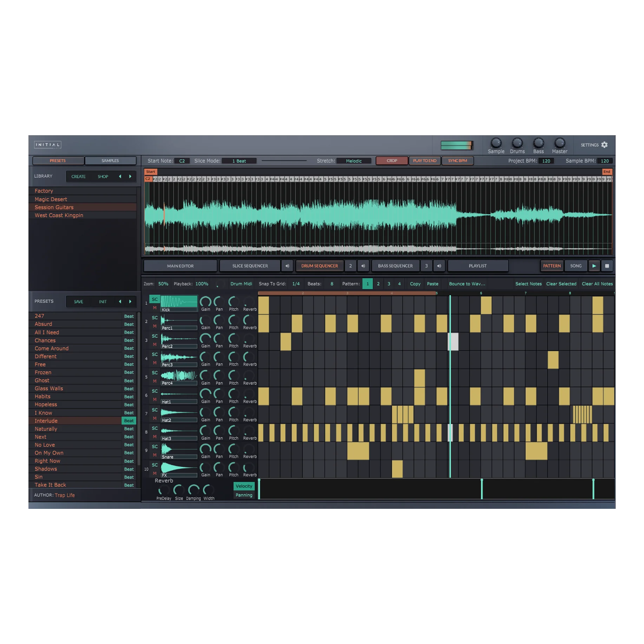644x644 pixels.
Task: Go to previous preset with left arrow
Action: click(120, 301)
